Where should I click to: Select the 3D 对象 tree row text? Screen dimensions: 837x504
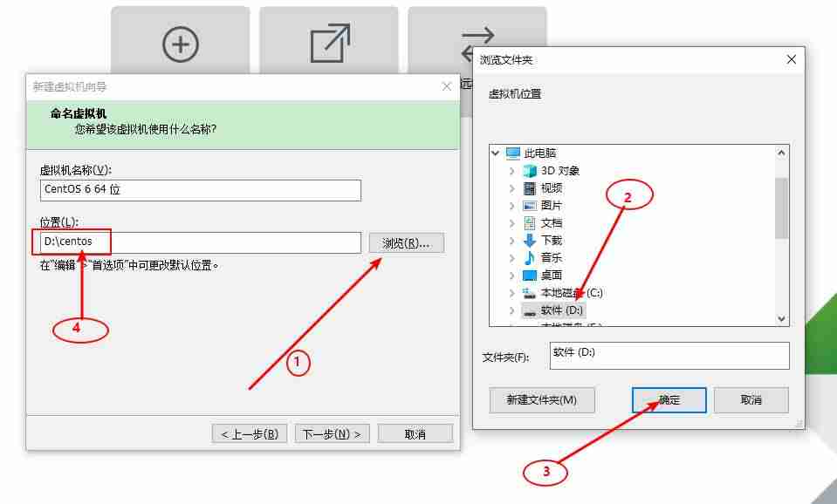(560, 171)
